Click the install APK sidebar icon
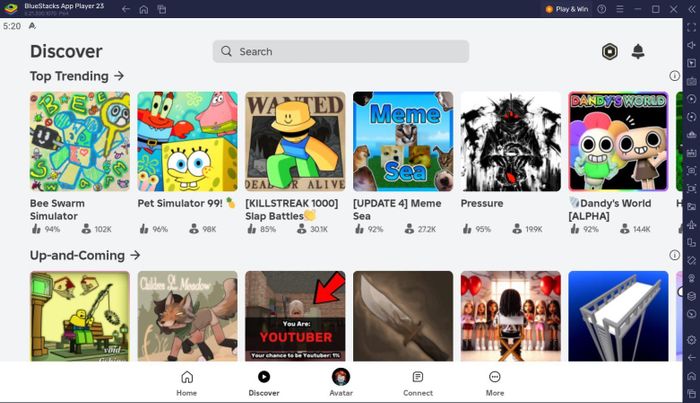 coord(692,135)
